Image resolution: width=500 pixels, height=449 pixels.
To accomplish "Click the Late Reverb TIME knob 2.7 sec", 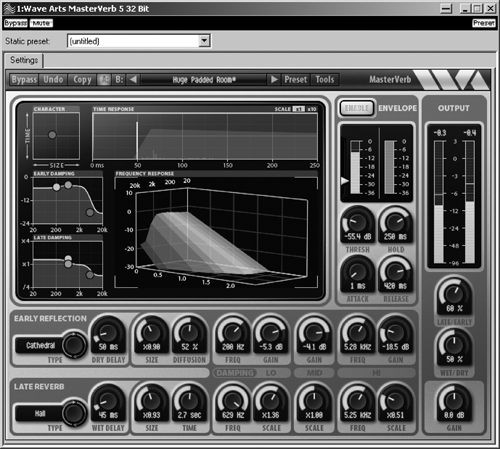I will click(x=189, y=401).
